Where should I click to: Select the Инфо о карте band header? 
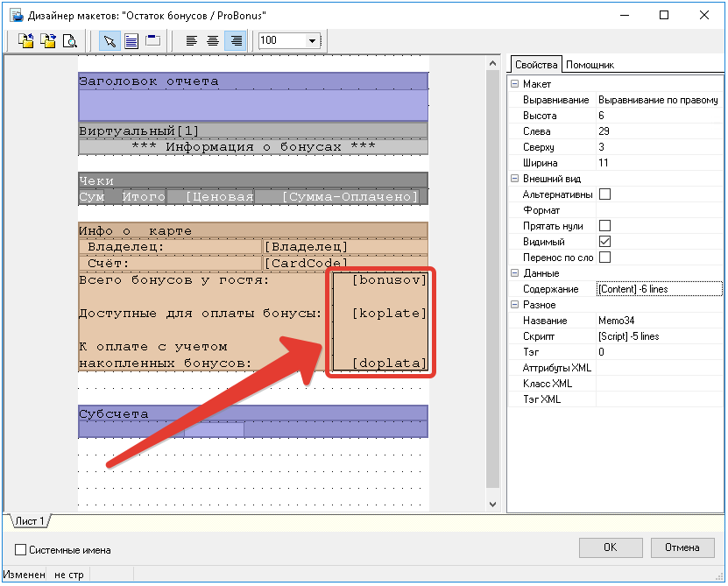pos(253,230)
